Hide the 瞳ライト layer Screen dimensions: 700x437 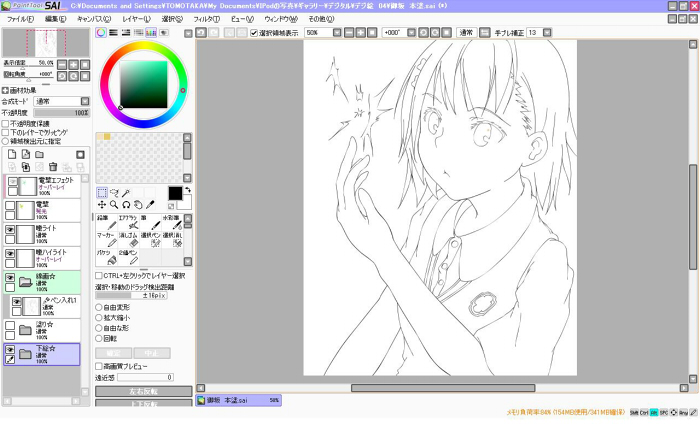[10, 229]
